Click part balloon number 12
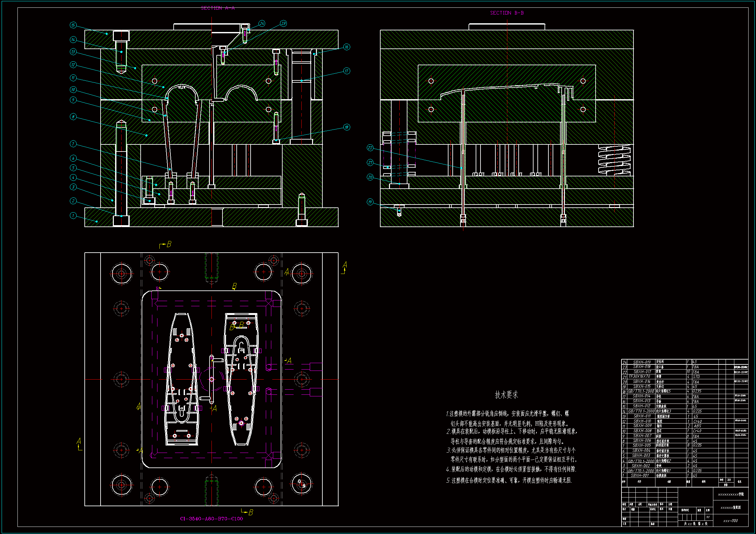Viewport: 756px width, 534px height. [x=73, y=65]
